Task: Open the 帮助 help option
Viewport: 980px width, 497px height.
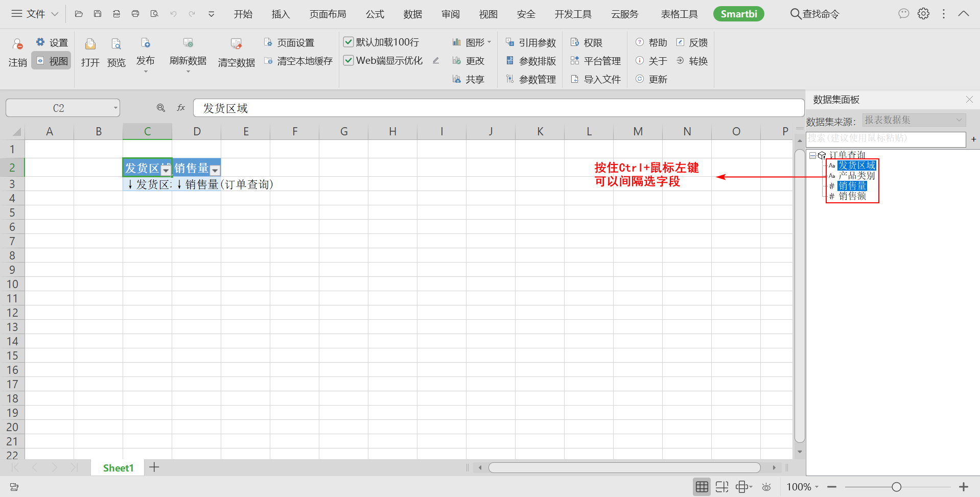Action: pos(651,42)
